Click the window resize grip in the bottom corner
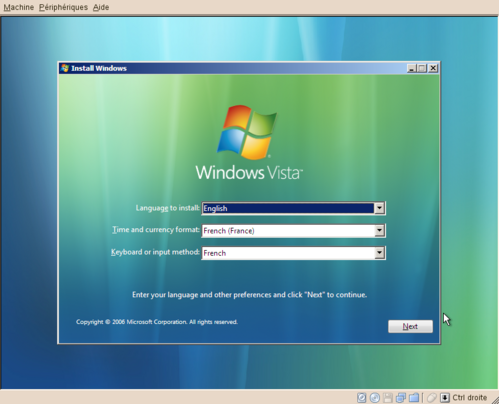 coord(495,400)
